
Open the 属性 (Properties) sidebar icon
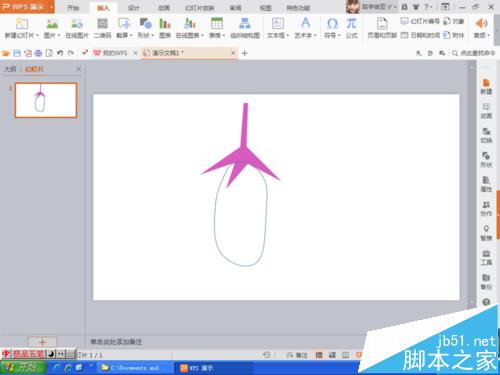[486, 184]
